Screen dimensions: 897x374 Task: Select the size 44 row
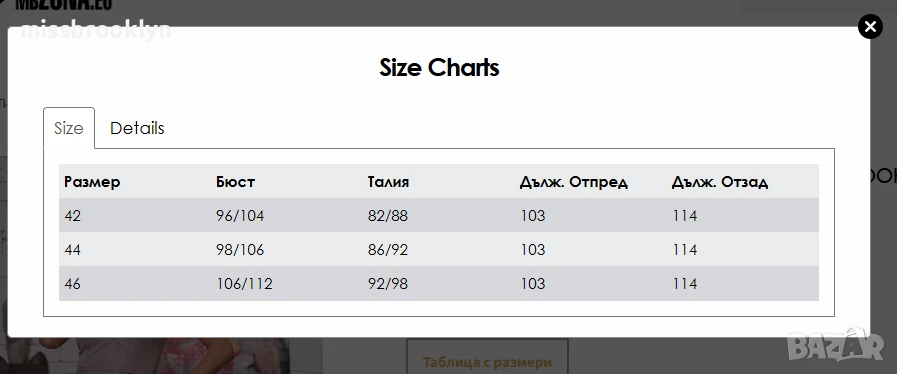(x=439, y=249)
